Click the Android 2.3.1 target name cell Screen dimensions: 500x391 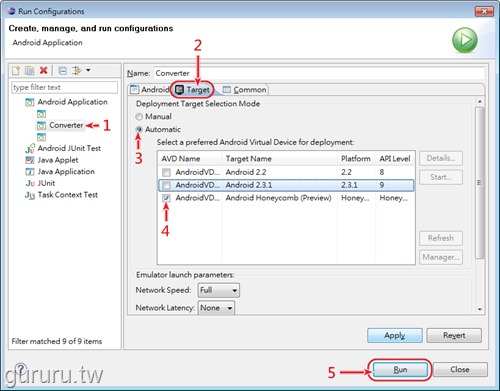(249, 185)
